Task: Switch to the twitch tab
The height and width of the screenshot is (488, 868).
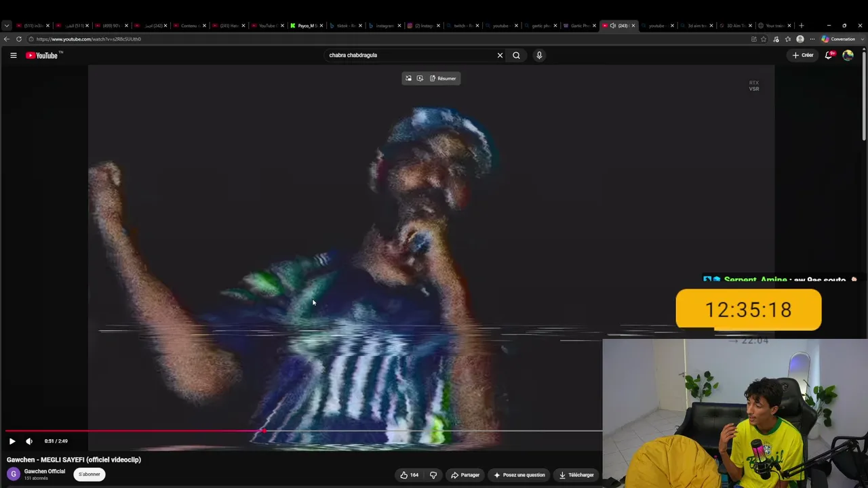Action: coord(463,26)
